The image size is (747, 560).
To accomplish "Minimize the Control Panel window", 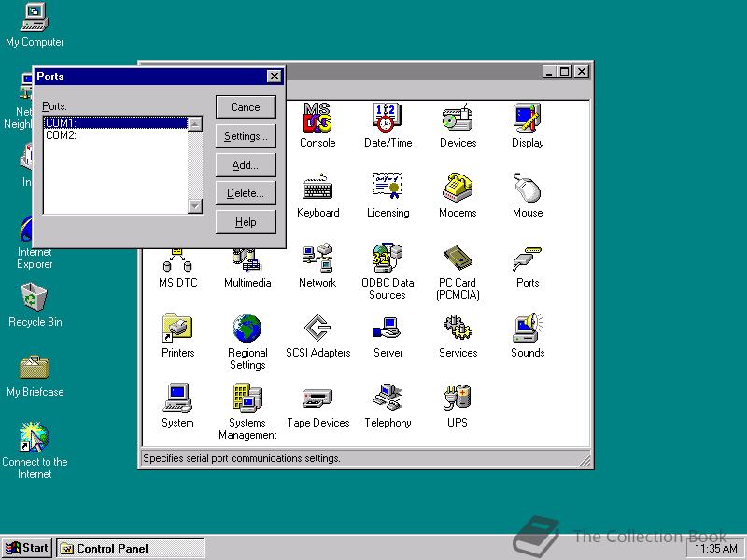I will (549, 72).
